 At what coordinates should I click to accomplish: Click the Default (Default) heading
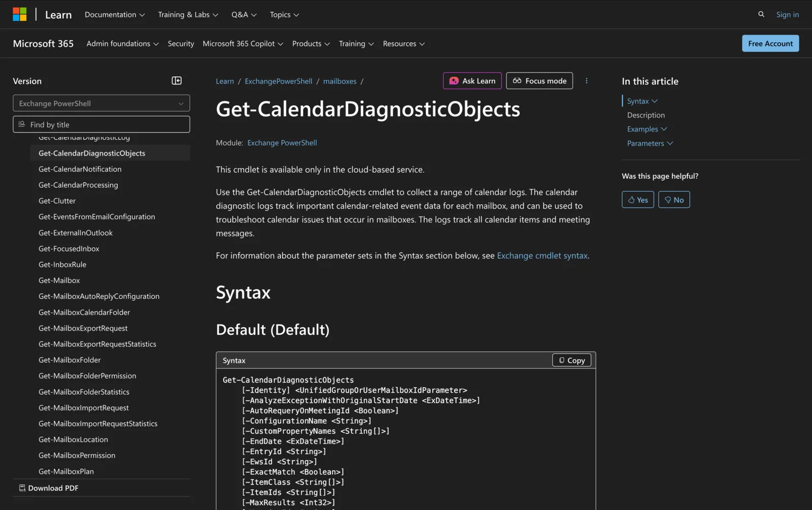(273, 330)
